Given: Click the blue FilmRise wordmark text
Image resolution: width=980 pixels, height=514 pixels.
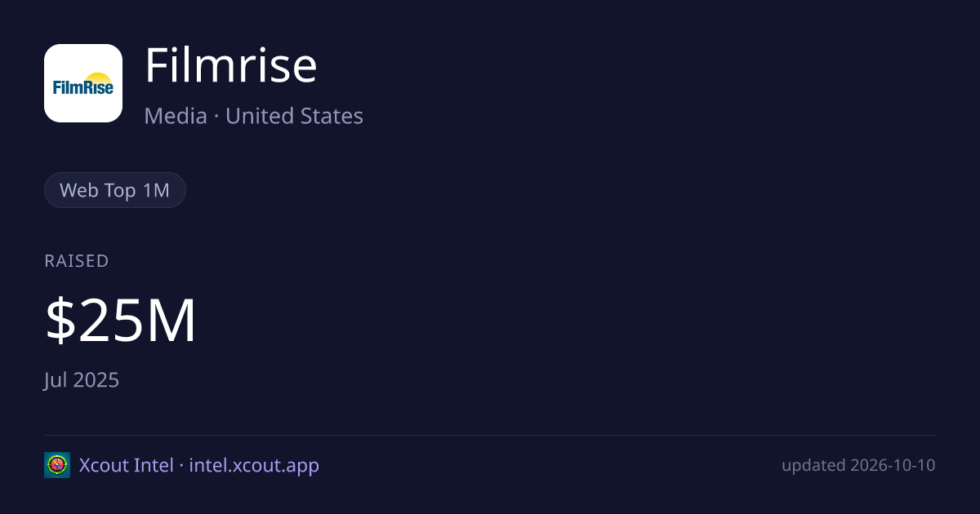Looking at the screenshot, I should 83,87.
